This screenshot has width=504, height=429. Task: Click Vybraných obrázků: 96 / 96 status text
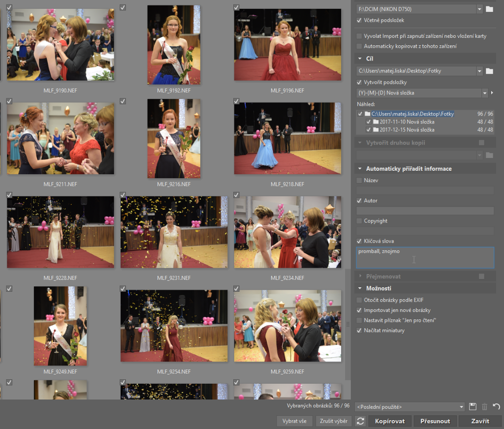[x=318, y=405]
